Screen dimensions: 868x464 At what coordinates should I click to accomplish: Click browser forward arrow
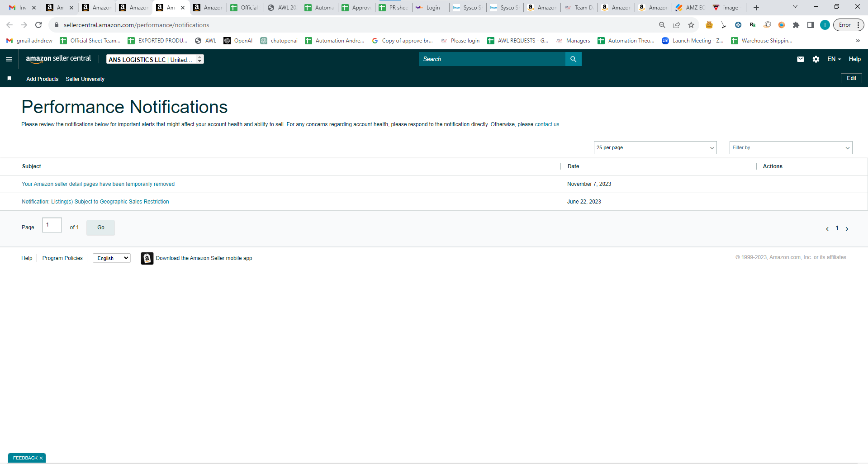coord(24,25)
